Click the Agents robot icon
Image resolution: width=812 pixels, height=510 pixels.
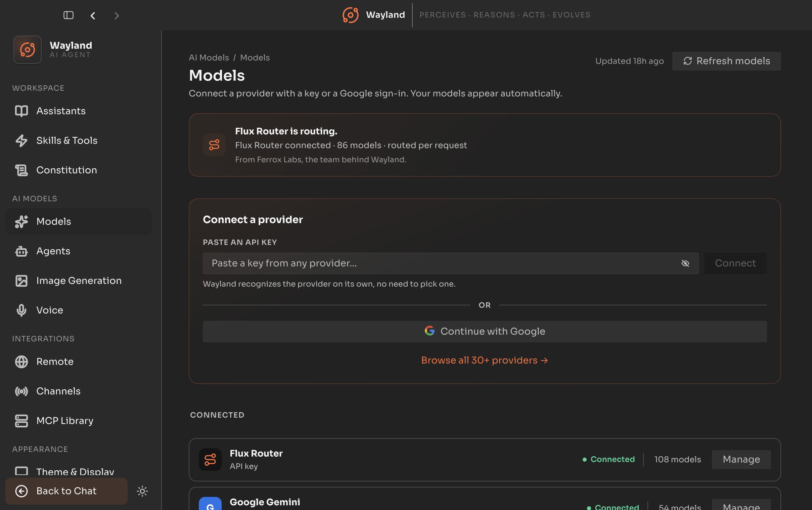tap(21, 251)
